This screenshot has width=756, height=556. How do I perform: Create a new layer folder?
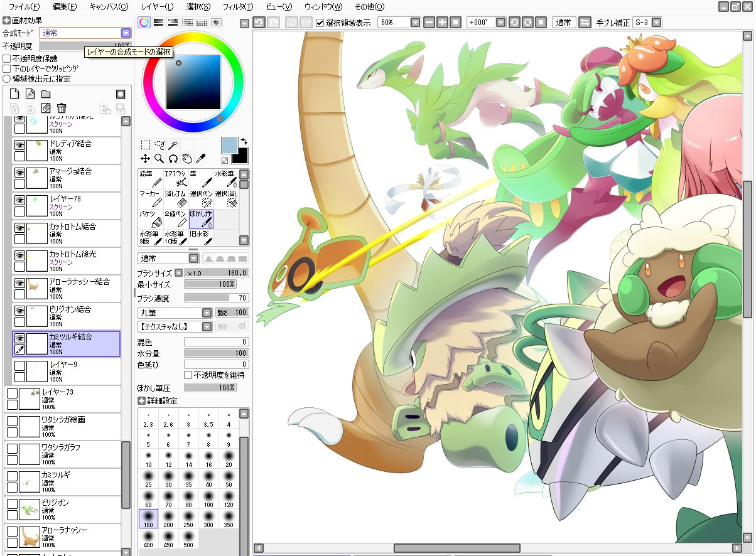click(46, 94)
